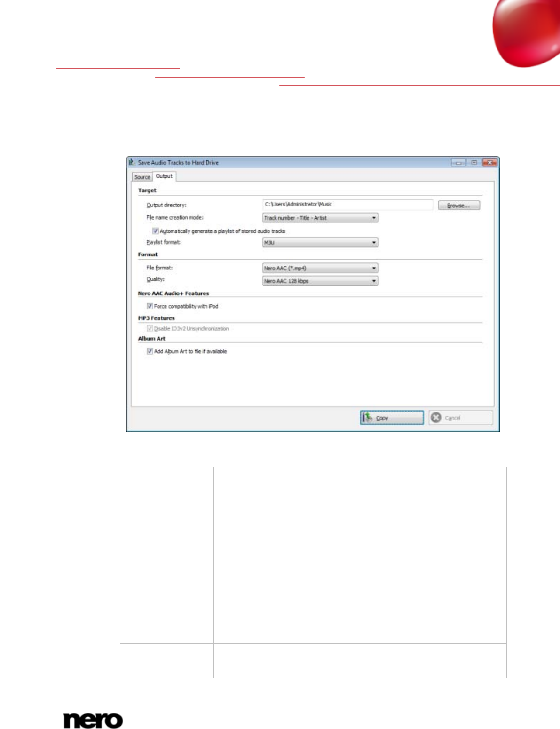
Task: Click the Copy button
Action: pyautogui.click(x=392, y=418)
